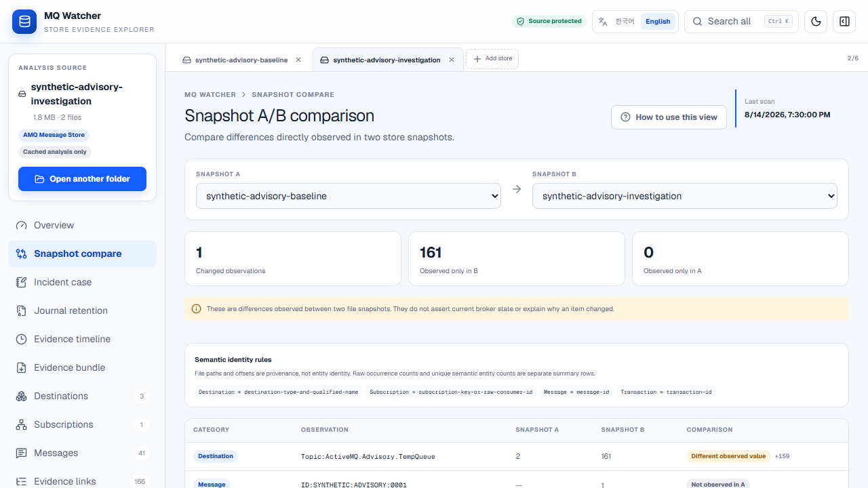Click the info icon in the warning banner
The width and height of the screenshot is (868, 488).
tap(196, 308)
